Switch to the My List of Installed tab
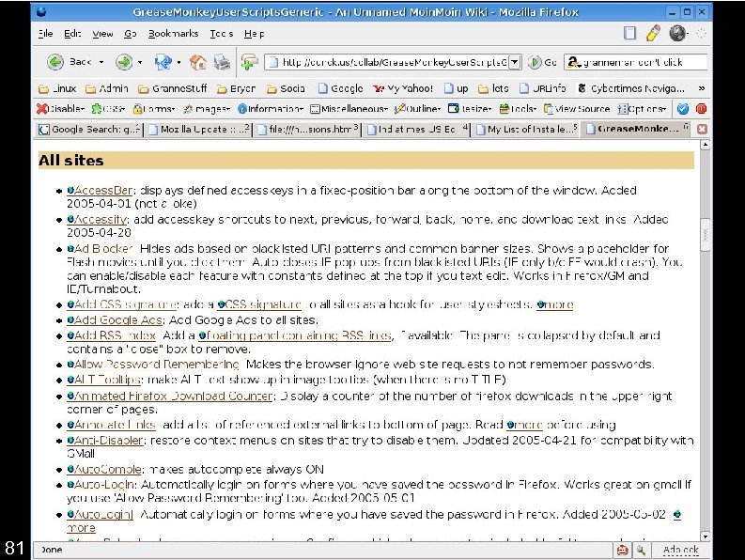Viewport: 745px width, 560px height. [526, 130]
